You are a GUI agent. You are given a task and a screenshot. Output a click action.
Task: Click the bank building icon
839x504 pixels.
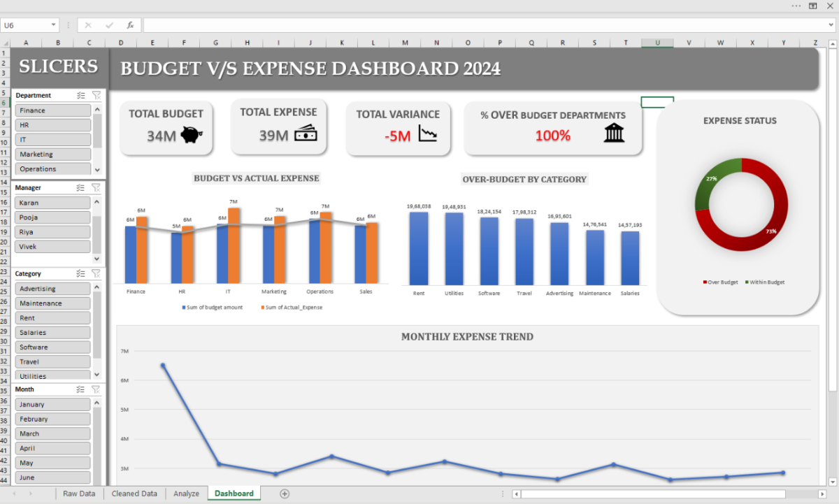(x=614, y=132)
